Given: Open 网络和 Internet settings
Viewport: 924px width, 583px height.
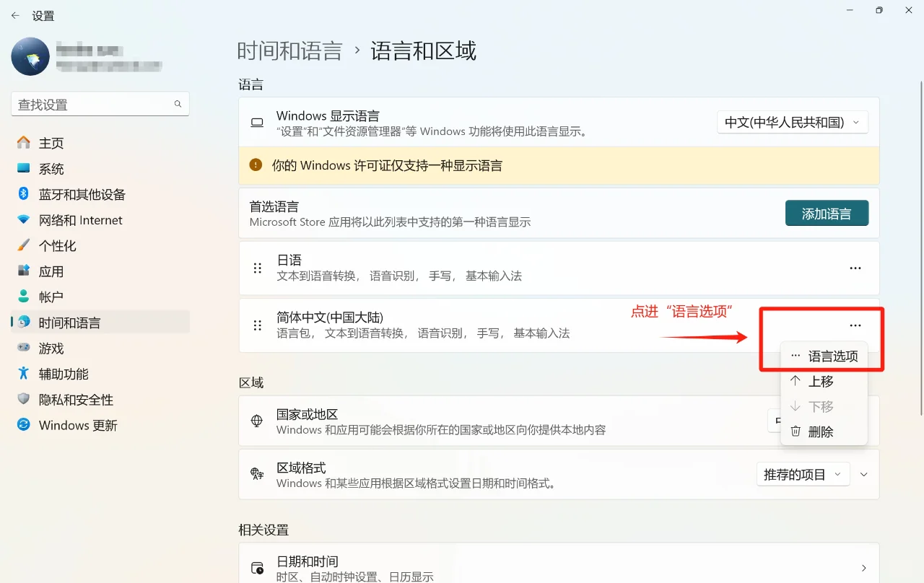Looking at the screenshot, I should tap(81, 219).
